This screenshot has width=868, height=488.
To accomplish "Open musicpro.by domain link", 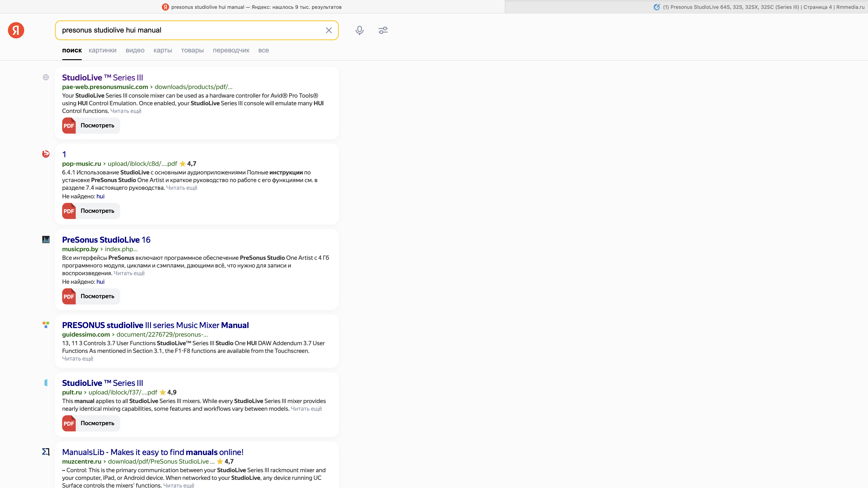I will point(80,249).
